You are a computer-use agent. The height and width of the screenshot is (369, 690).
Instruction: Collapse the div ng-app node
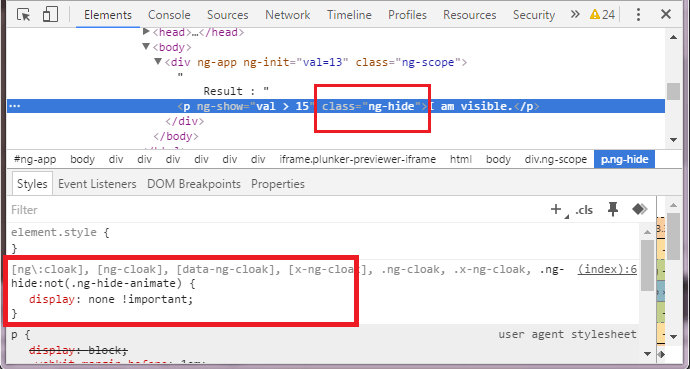[158, 62]
